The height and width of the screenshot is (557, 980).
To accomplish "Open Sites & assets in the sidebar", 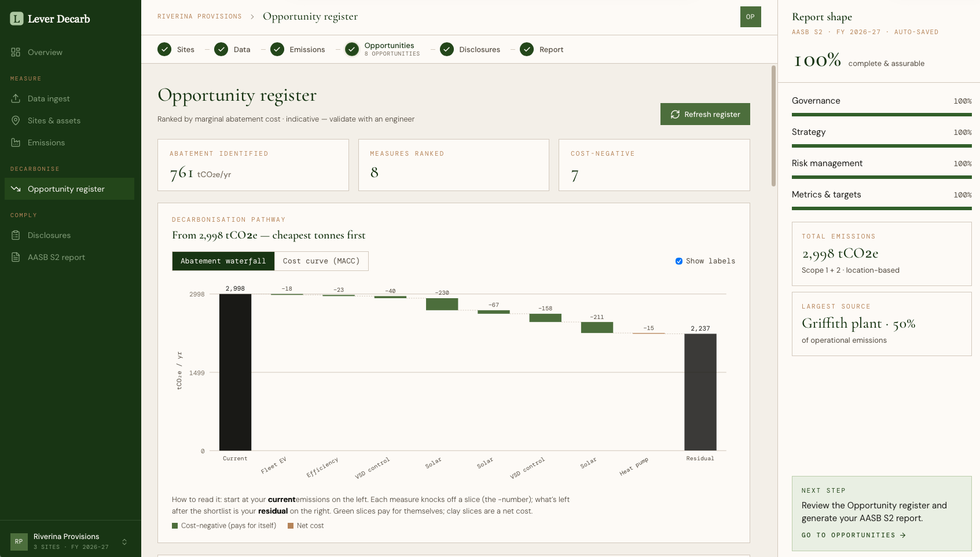I will point(69,120).
